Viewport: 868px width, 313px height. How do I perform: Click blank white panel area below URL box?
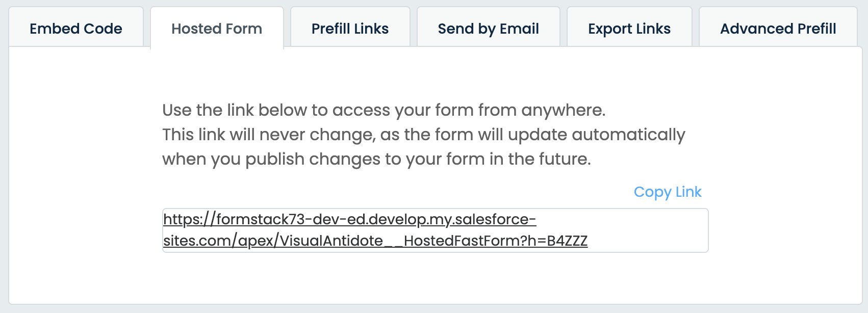click(435, 279)
